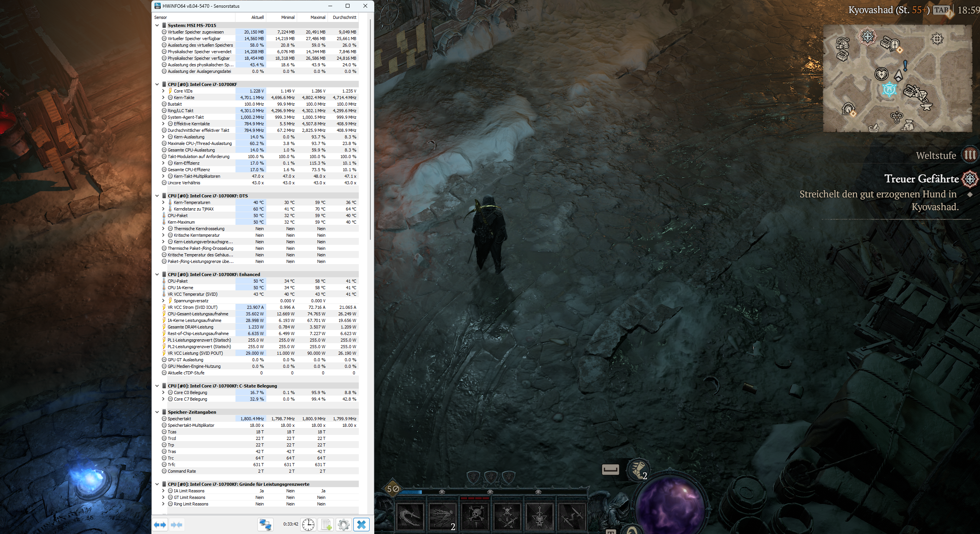This screenshot has height=534, width=980.
Task: Collapse the C-State Belegung section
Action: coord(157,386)
